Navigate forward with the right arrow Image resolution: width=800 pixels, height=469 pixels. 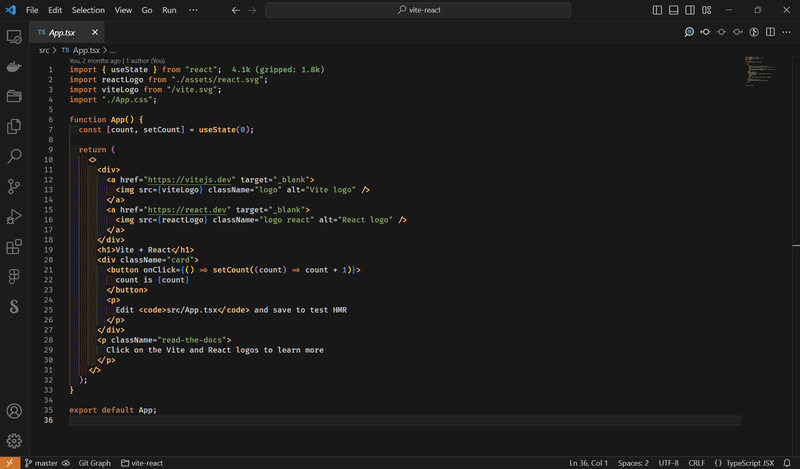[x=252, y=10]
